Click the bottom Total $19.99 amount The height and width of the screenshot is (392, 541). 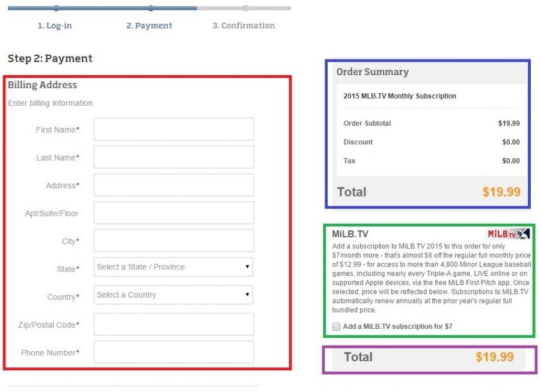point(495,357)
